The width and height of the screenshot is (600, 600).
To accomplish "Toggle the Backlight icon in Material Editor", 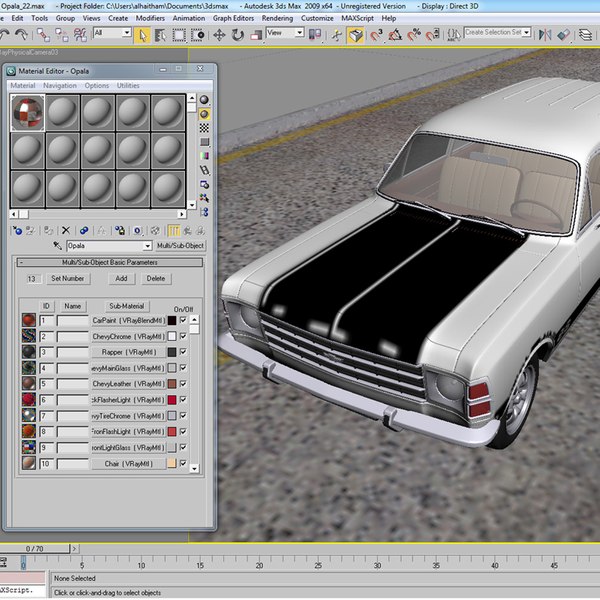I will pyautogui.click(x=205, y=114).
